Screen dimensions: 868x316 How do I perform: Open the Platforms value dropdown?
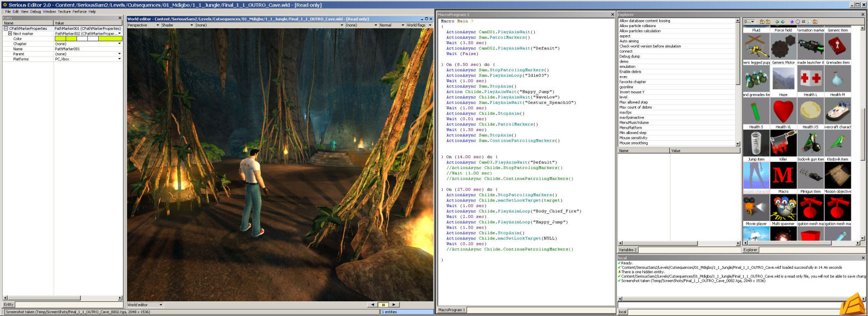click(119, 59)
